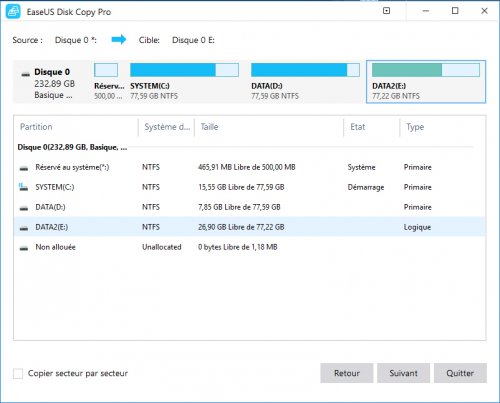500x403 pixels.
Task: Click the drive icon next to DATA(D:)
Action: (x=24, y=208)
